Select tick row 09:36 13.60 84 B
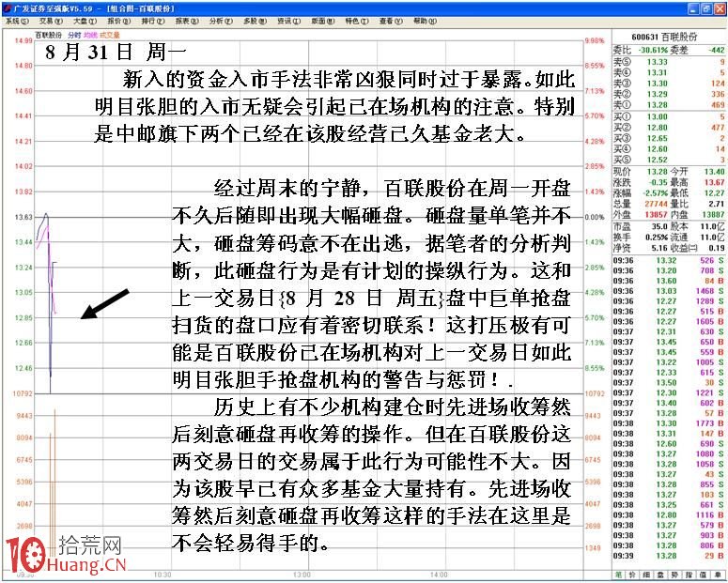Screen dimensions: 728x583 tap(669, 281)
